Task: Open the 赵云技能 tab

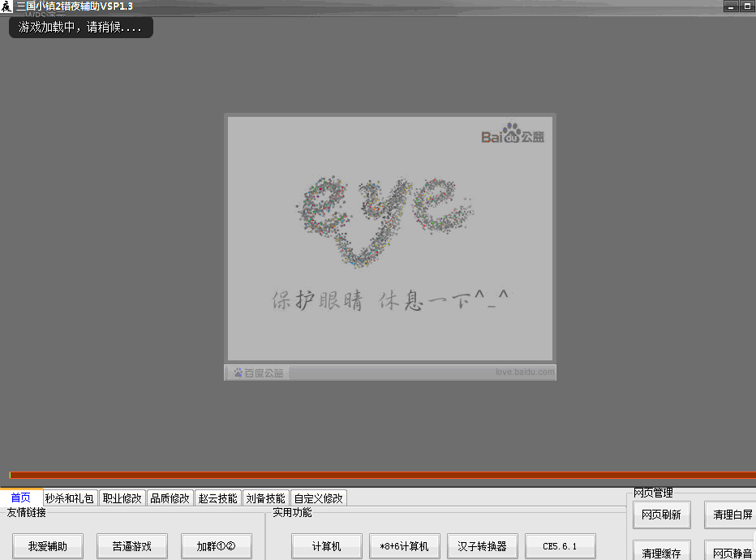Action: click(x=218, y=498)
